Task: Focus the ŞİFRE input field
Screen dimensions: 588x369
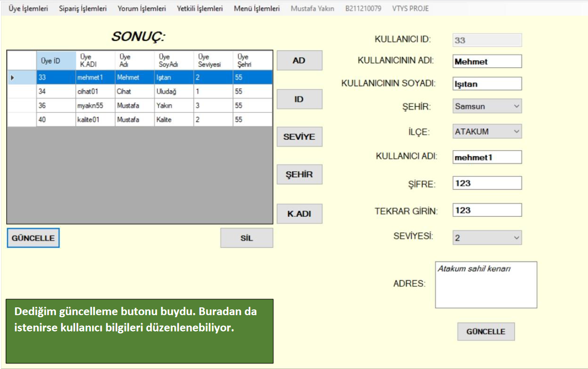Action: pyautogui.click(x=487, y=183)
